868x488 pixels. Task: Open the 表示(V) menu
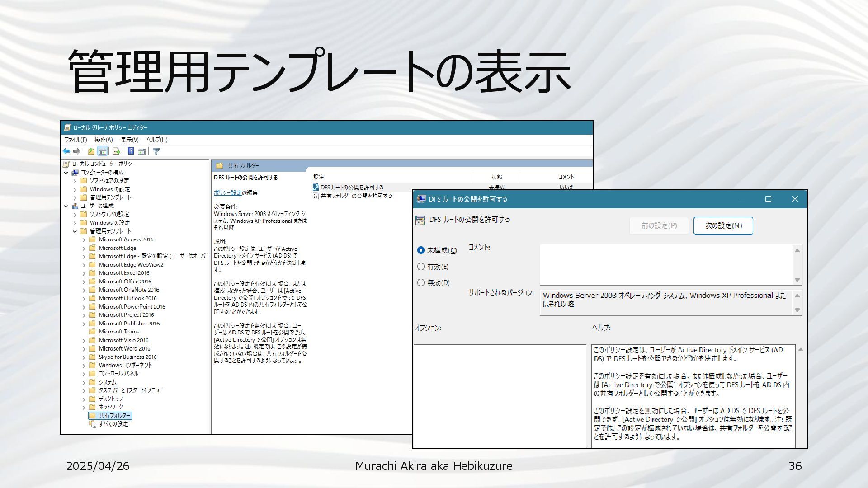point(129,140)
